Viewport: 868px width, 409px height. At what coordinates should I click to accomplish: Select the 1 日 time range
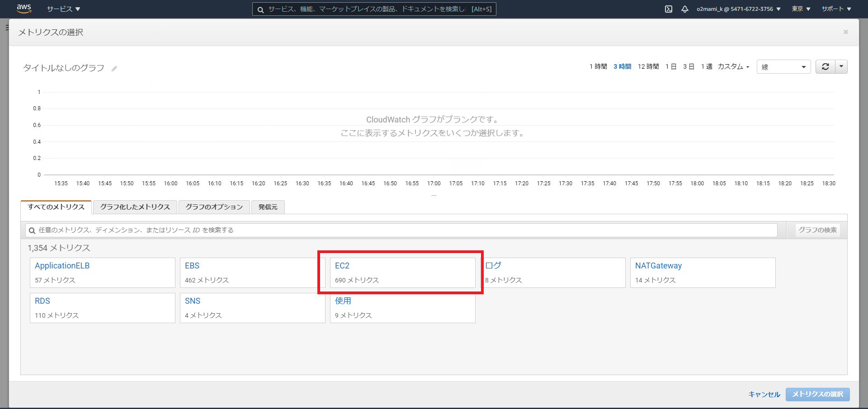[x=671, y=67]
